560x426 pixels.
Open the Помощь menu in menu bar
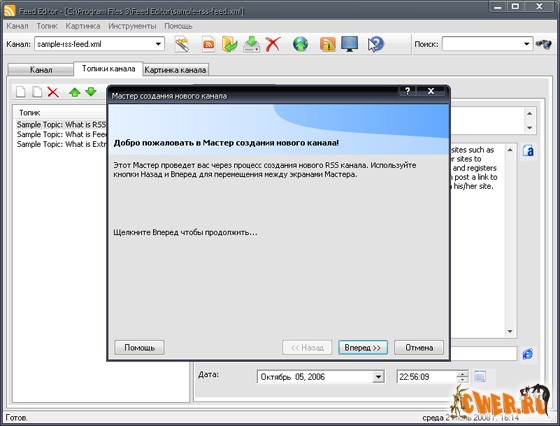pos(178,26)
